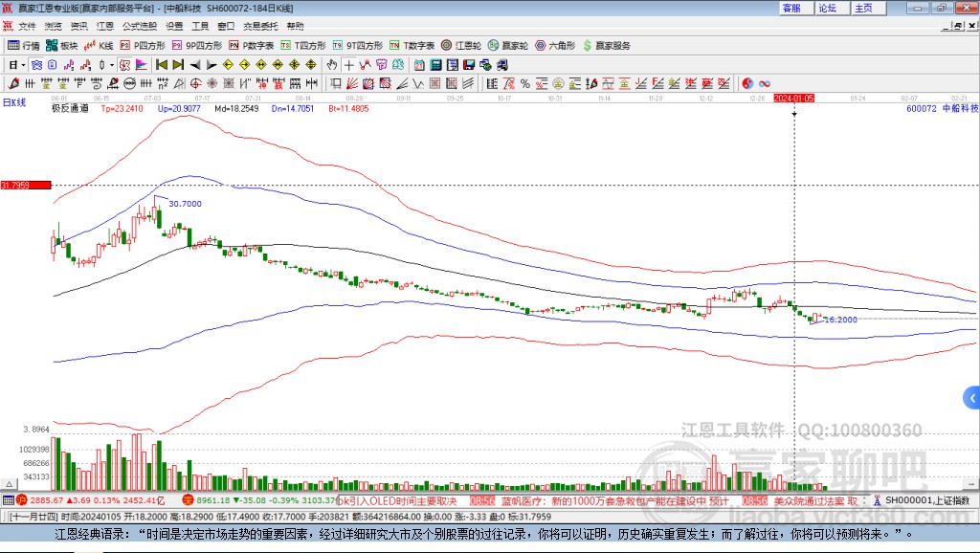
Task: Switch to K线 candlestick chart
Action: pyautogui.click(x=100, y=45)
